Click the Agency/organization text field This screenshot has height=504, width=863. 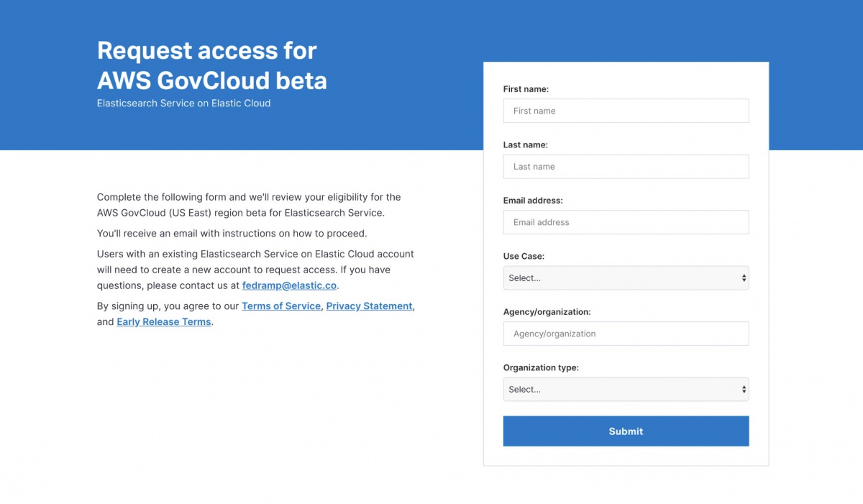click(626, 334)
